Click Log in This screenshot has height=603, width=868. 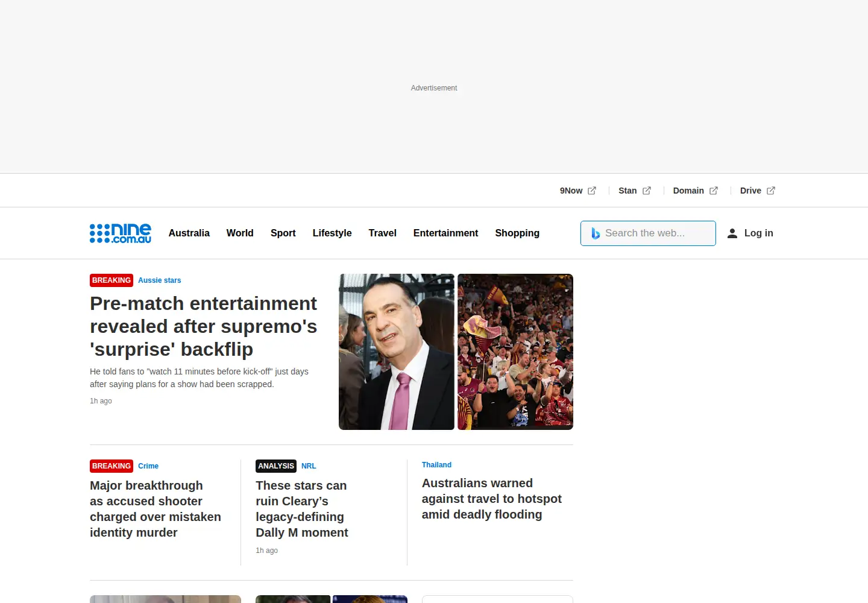tap(759, 233)
